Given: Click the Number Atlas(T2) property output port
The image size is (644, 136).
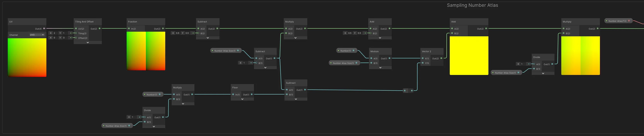Looking at the screenshot, I should (629, 21).
